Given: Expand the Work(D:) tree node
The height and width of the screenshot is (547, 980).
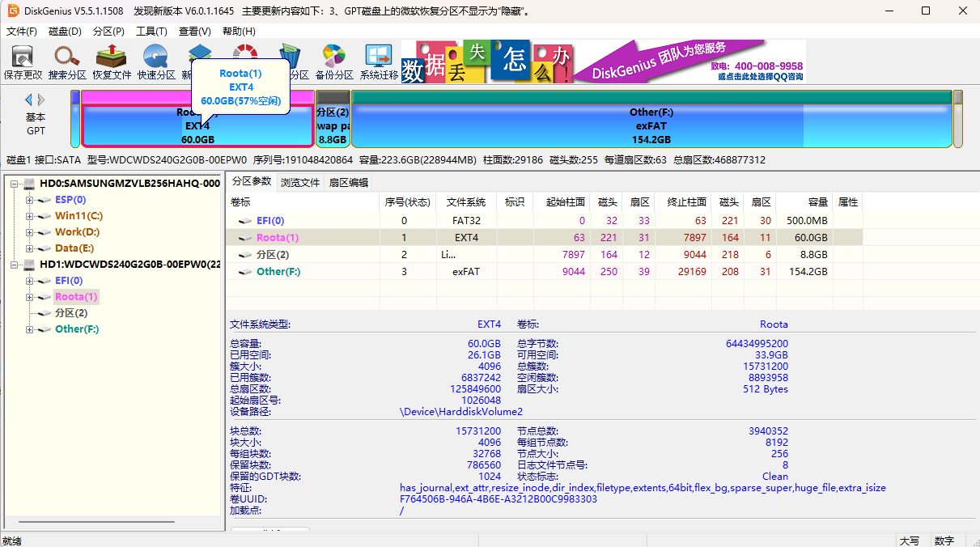Looking at the screenshot, I should coord(30,232).
